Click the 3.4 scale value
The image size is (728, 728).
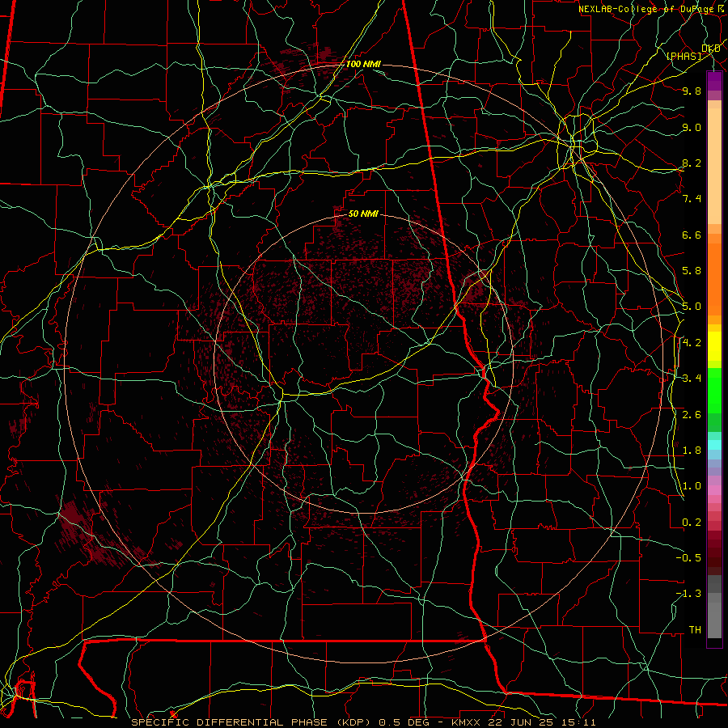pyautogui.click(x=692, y=379)
